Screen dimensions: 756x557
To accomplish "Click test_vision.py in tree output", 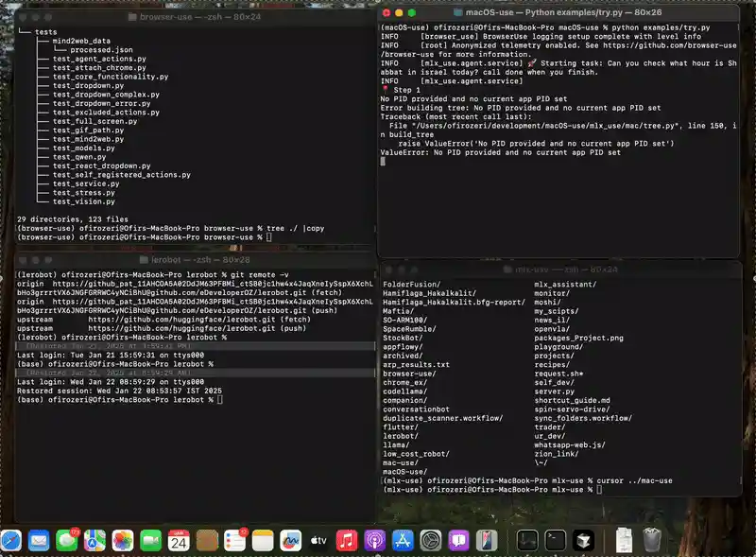I will (x=84, y=201).
